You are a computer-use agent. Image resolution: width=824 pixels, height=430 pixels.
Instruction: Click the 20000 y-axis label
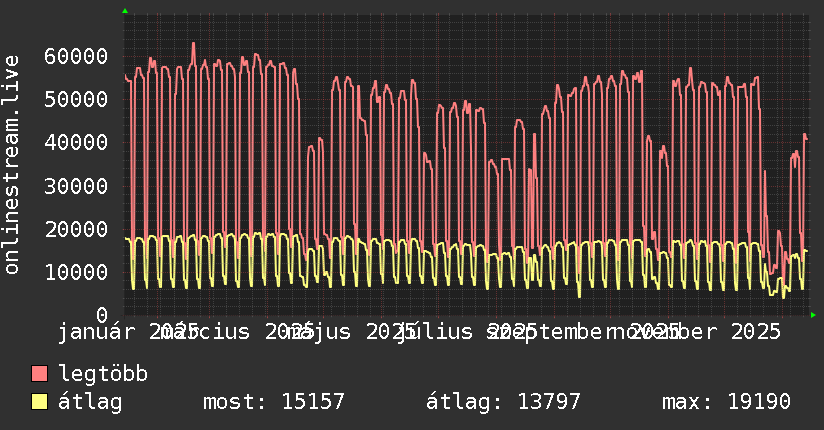76,229
